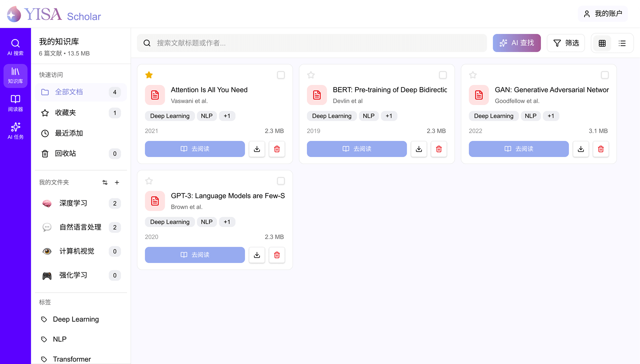Expand the +1 tags on GAN card
Viewport: 640px width, 364px height.
(551, 116)
